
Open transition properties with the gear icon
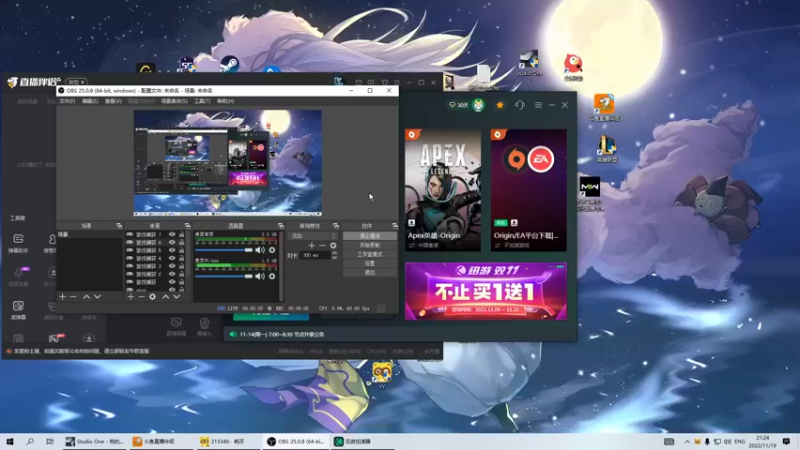(x=333, y=245)
